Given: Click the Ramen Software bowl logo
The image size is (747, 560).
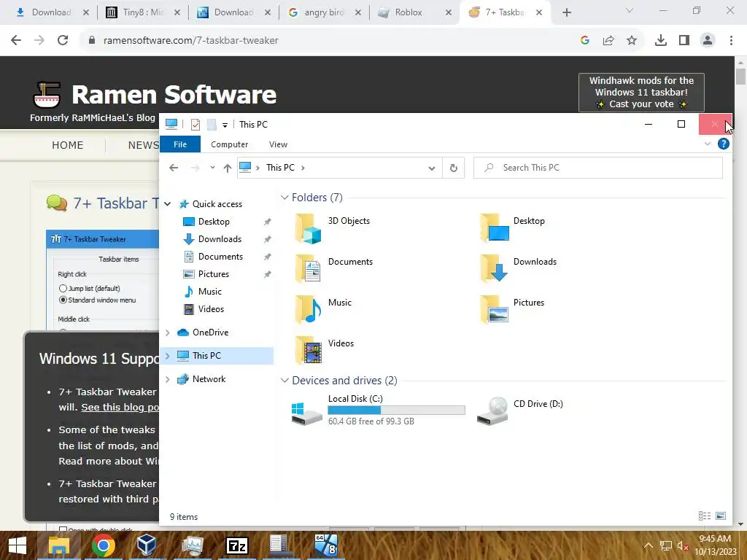Looking at the screenshot, I should coord(47,94).
